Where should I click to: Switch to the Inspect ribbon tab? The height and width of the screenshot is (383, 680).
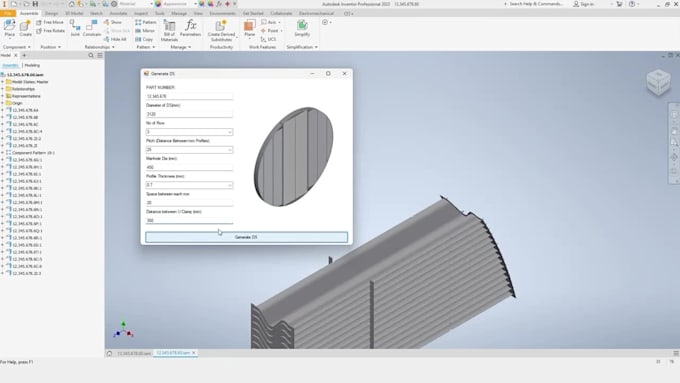[141, 13]
